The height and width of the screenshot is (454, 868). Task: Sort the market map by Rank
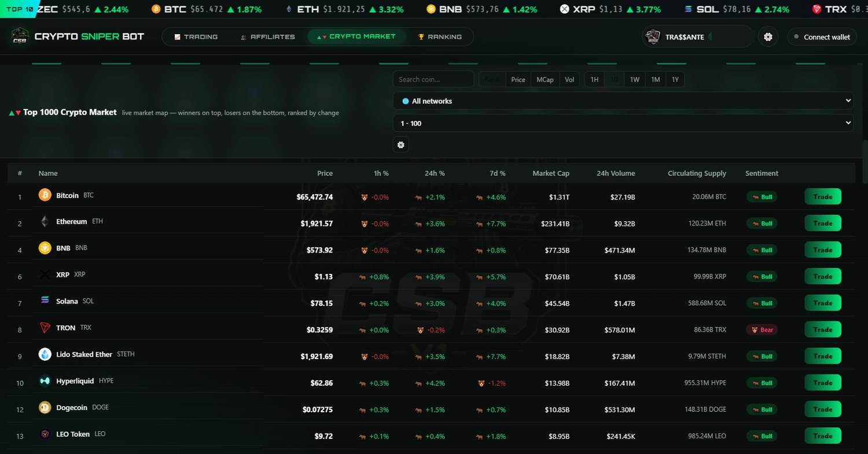492,79
